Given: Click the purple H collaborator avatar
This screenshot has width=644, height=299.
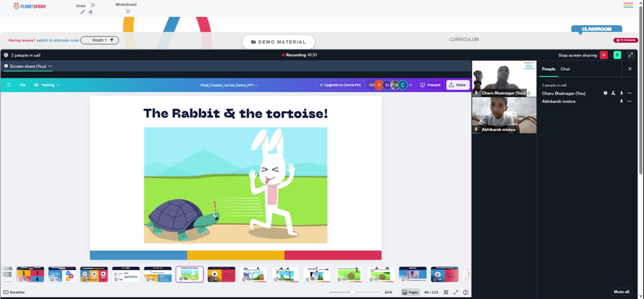Looking at the screenshot, I should [x=387, y=85].
